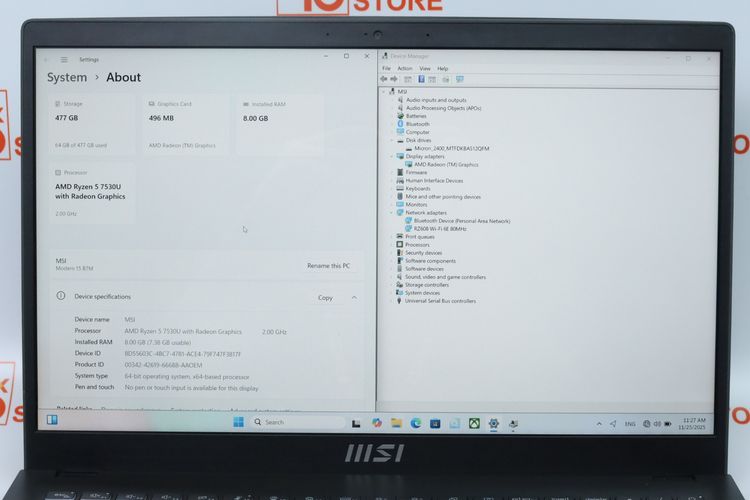
Task: Switch to Settings app on taskbar
Action: click(494, 423)
